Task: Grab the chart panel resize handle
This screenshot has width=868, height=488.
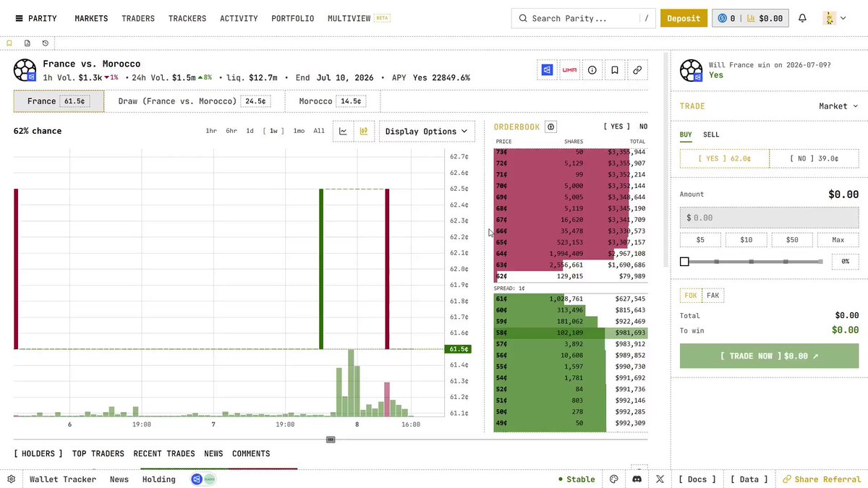Action: (x=331, y=439)
